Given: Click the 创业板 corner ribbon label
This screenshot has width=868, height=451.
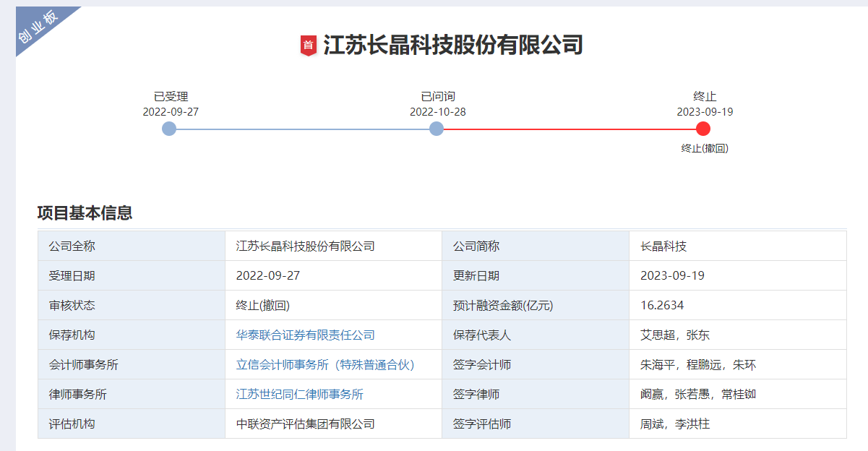Looking at the screenshot, I should coord(38,29).
